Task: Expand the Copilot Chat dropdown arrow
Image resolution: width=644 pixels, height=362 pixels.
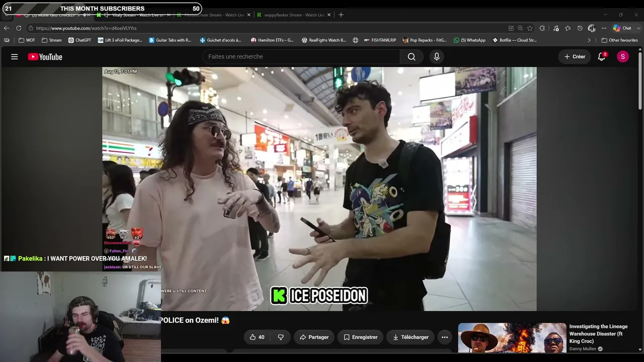Action: pos(637,28)
